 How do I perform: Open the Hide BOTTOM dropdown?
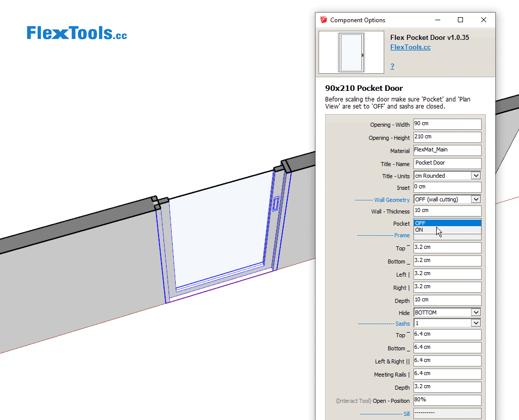click(447, 312)
